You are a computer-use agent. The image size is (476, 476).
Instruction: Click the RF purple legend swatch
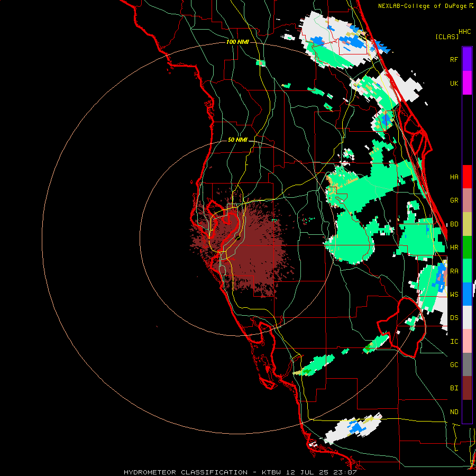click(467, 59)
